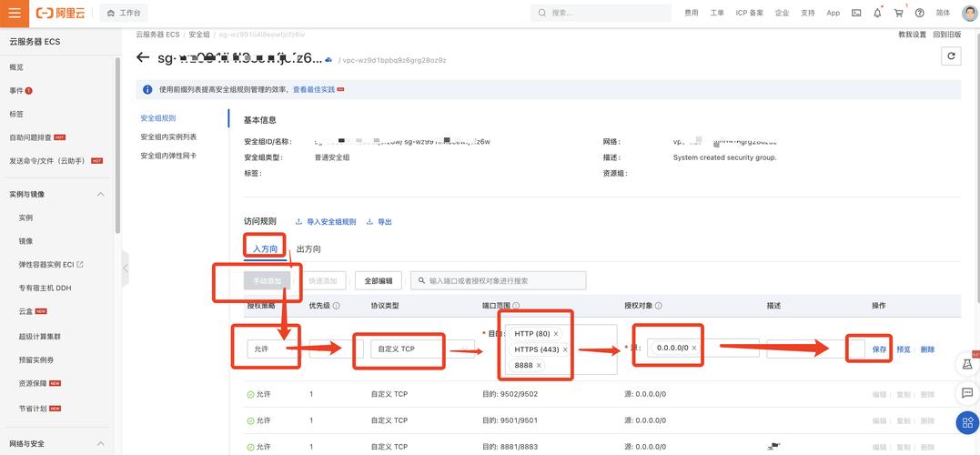Open the notification bell

pyautogui.click(x=877, y=13)
